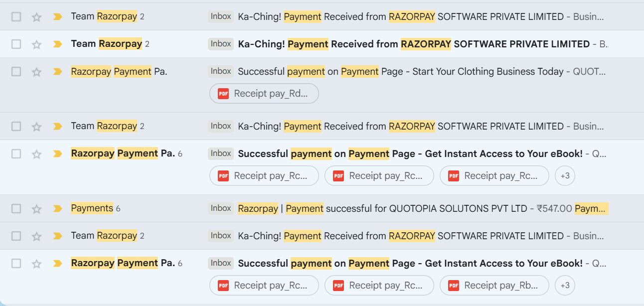Show +3 more attachments in upper eBook email
This screenshot has width=644, height=306.
565,176
